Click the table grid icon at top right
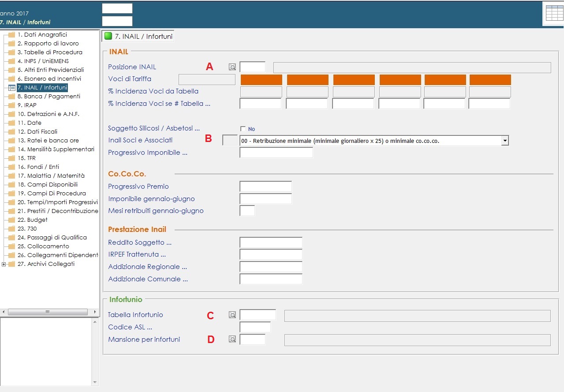 (554, 13)
